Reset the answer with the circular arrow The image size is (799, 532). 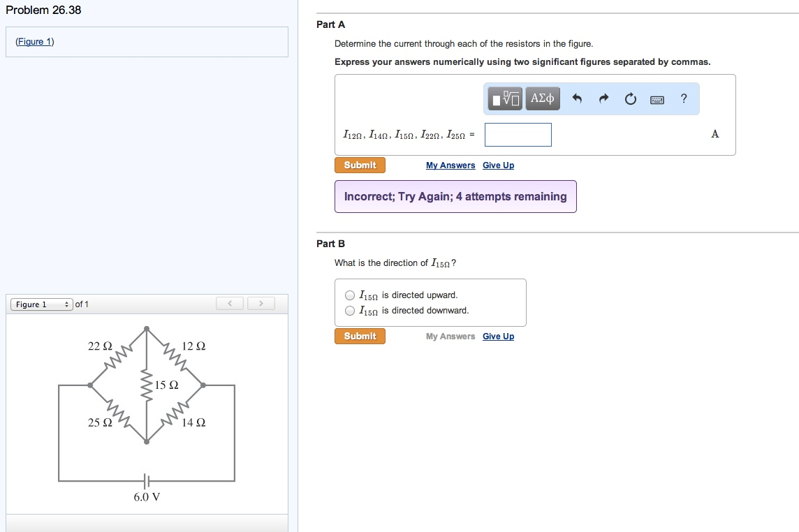[x=630, y=99]
